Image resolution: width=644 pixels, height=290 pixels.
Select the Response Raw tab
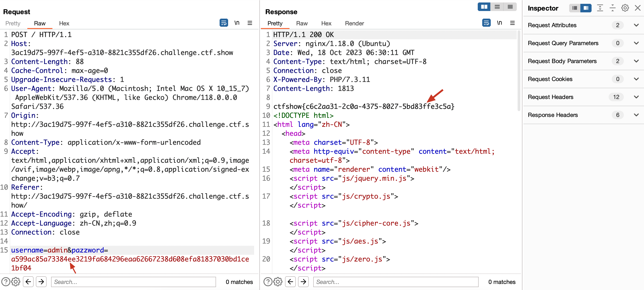pos(302,23)
